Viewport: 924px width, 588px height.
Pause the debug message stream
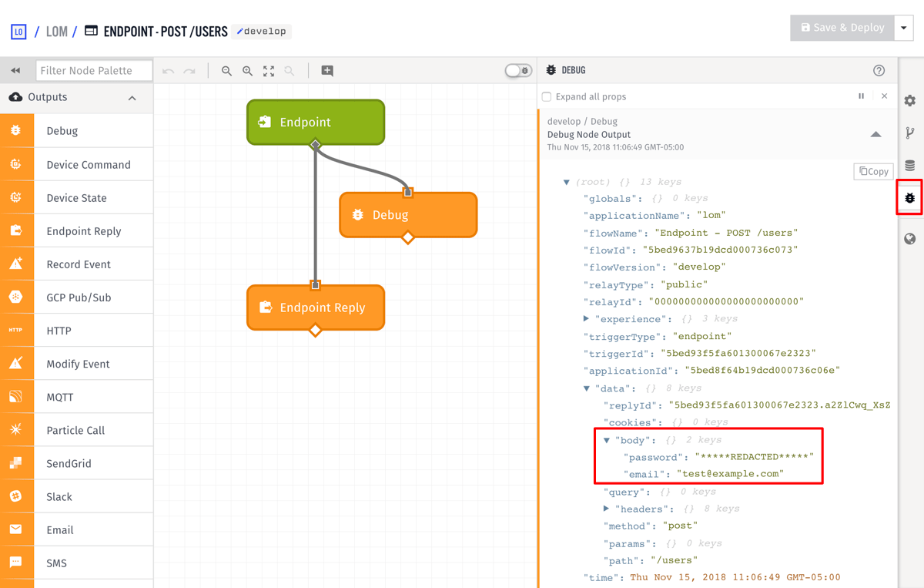click(861, 96)
